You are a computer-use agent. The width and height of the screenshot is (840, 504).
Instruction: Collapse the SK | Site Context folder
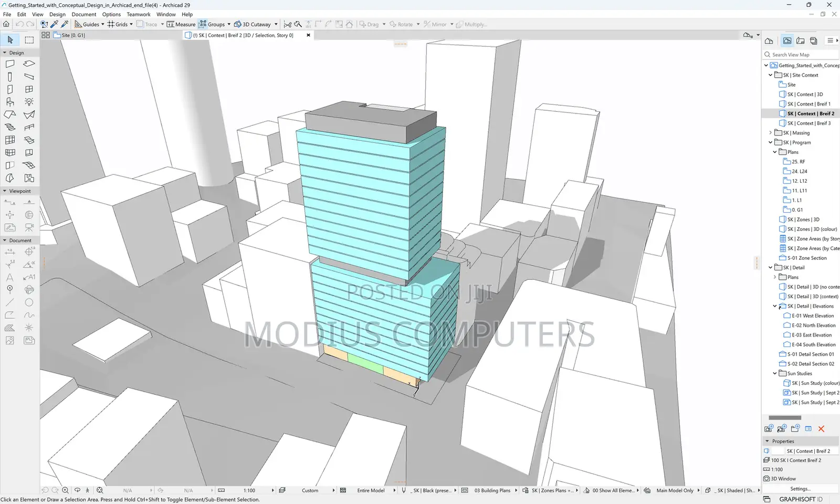771,75
